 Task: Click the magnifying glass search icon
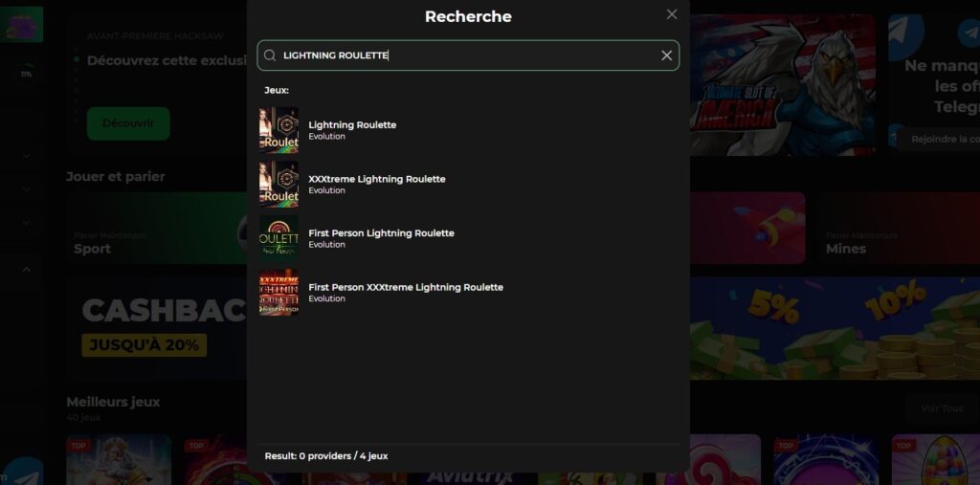click(x=270, y=55)
